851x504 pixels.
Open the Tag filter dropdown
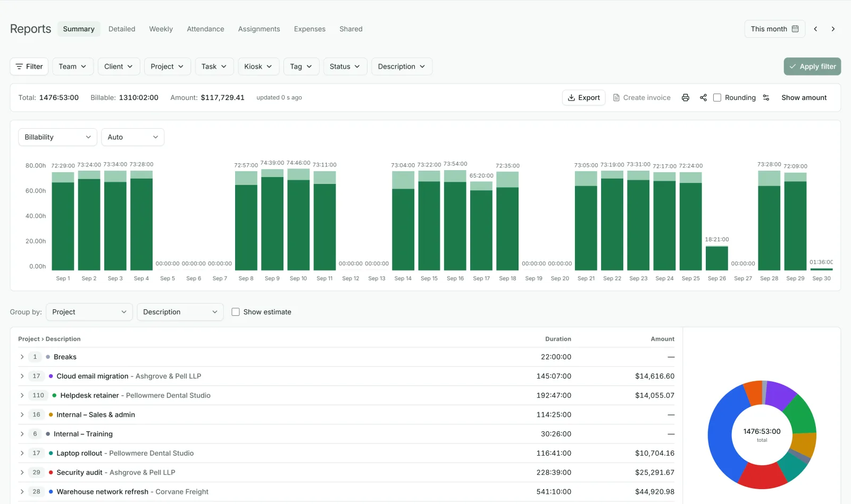click(x=301, y=66)
